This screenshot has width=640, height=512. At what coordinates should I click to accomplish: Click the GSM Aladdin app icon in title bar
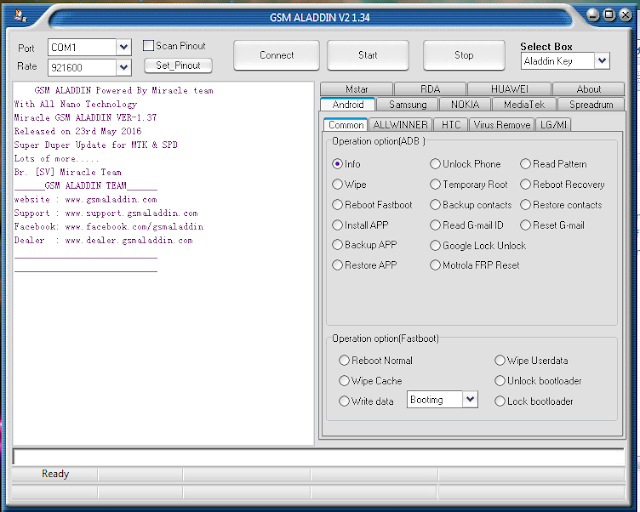[x=20, y=16]
